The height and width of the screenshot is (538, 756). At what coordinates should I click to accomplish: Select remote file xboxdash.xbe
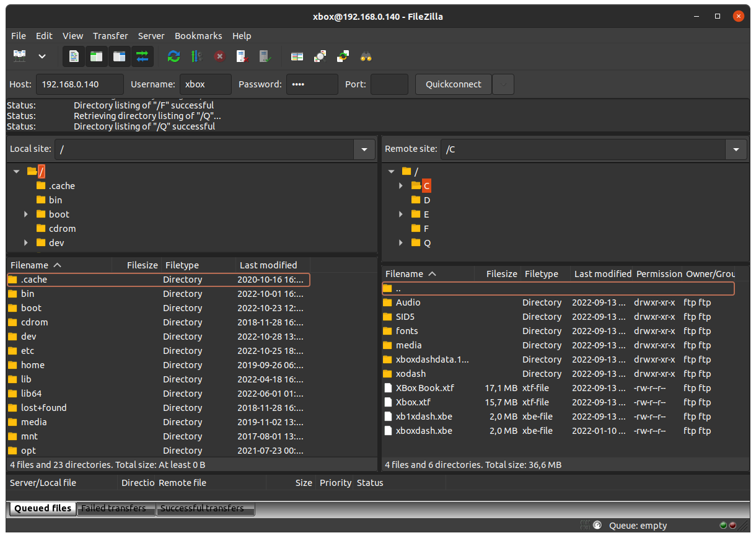click(558, 431)
